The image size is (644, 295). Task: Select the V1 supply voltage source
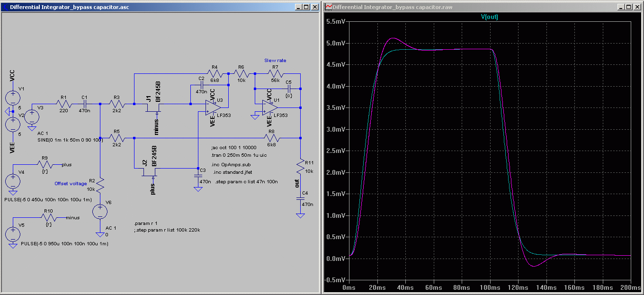pos(12,98)
